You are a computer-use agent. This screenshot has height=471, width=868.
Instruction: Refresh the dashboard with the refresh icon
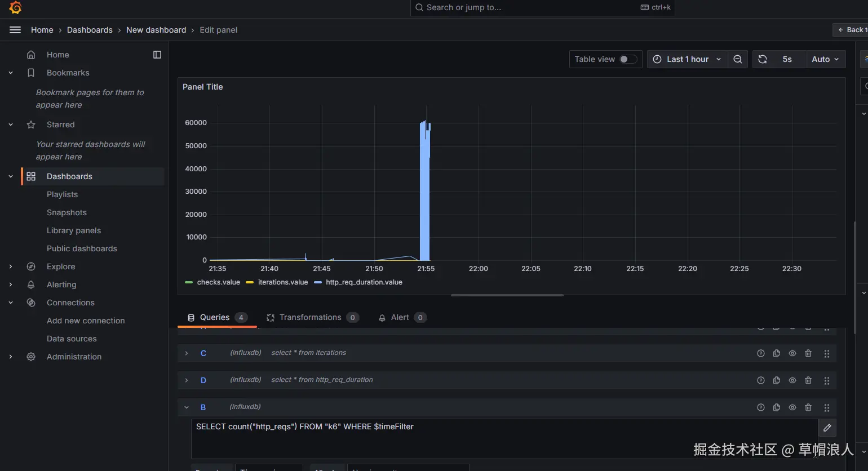(x=763, y=59)
